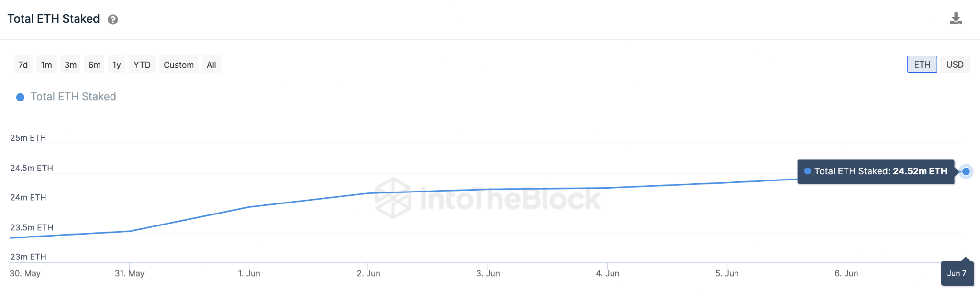Toggle Total ETH Staked legend dot
This screenshot has height=293, width=980.
point(20,97)
